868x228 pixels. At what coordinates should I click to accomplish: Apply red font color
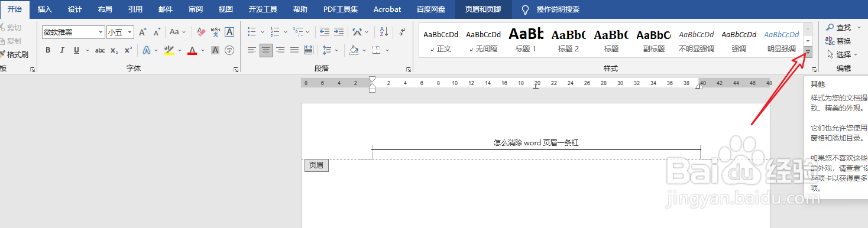coord(192,50)
